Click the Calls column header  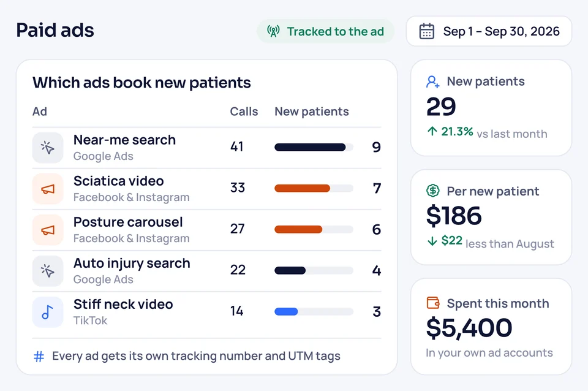pyautogui.click(x=244, y=112)
